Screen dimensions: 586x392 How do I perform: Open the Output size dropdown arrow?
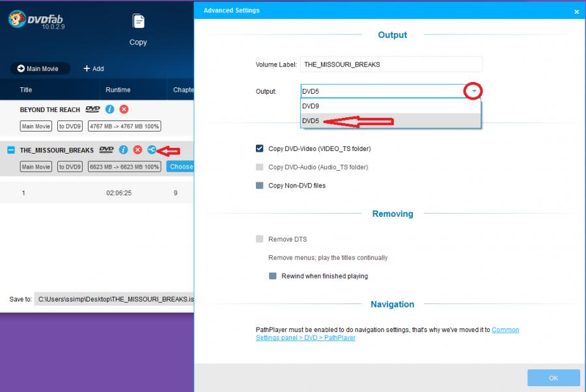tap(474, 91)
